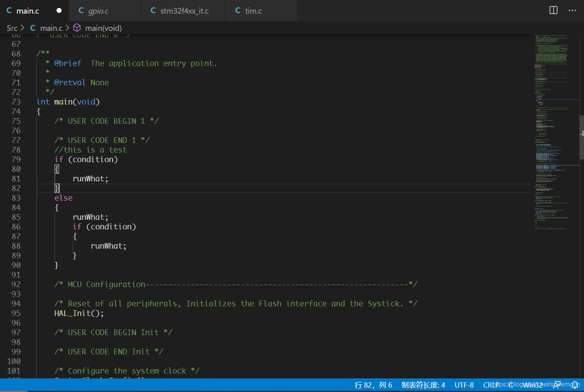Screen dimensions: 584x392
Task: Click 'runWhat;' on line 88
Action: pos(108,246)
